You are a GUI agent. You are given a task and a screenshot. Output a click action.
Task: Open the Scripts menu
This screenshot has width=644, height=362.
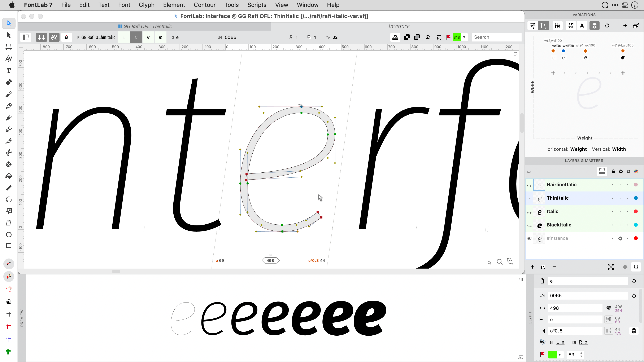257,5
